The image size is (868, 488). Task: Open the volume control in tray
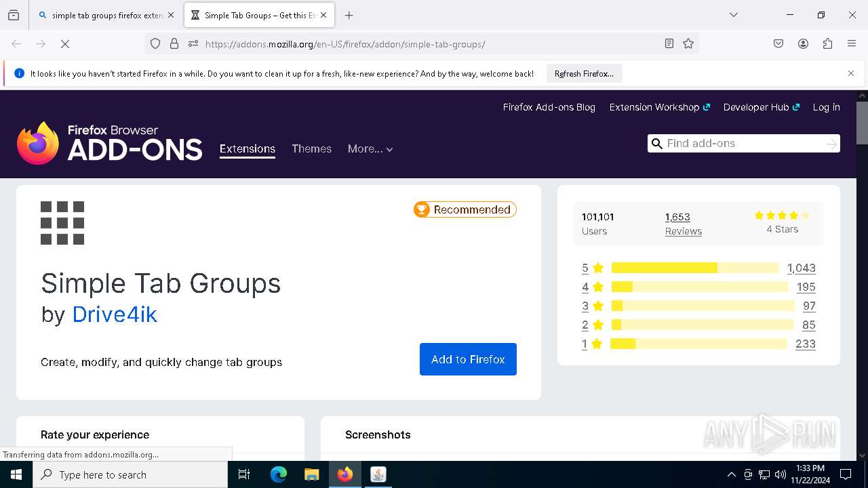pyautogui.click(x=781, y=474)
